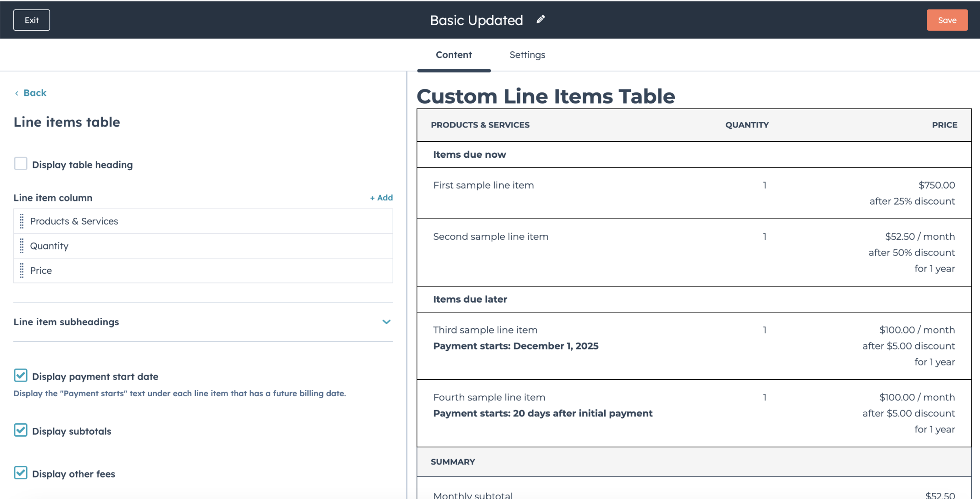
Task: Click Monthly subtotal label
Action: (x=473, y=495)
